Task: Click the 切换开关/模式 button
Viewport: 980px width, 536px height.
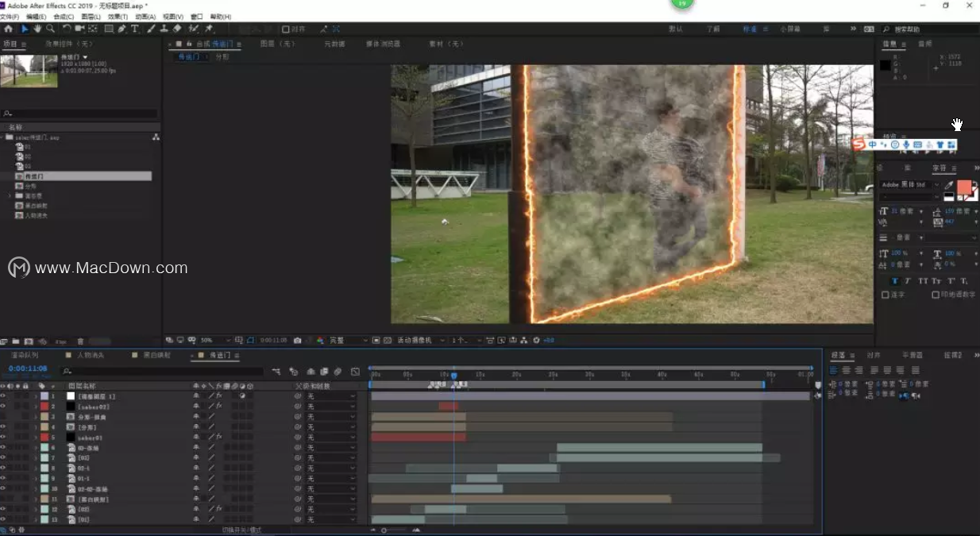Action: pyautogui.click(x=241, y=530)
